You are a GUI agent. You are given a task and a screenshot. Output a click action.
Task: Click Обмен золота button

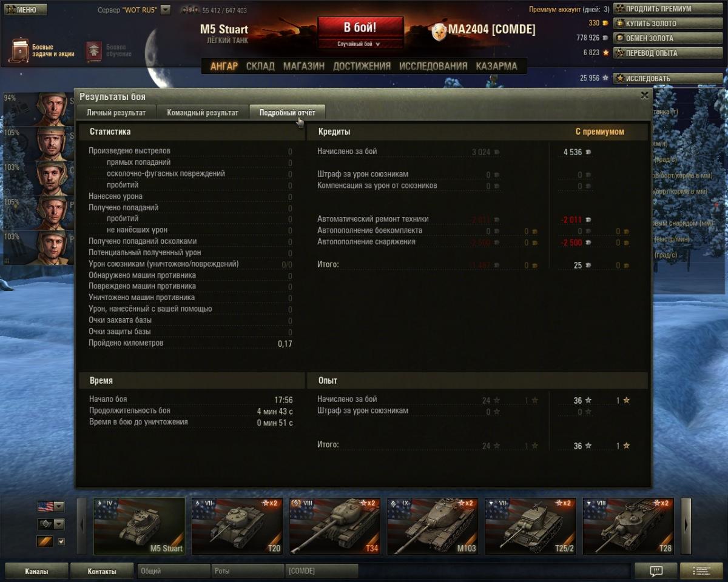tap(668, 38)
